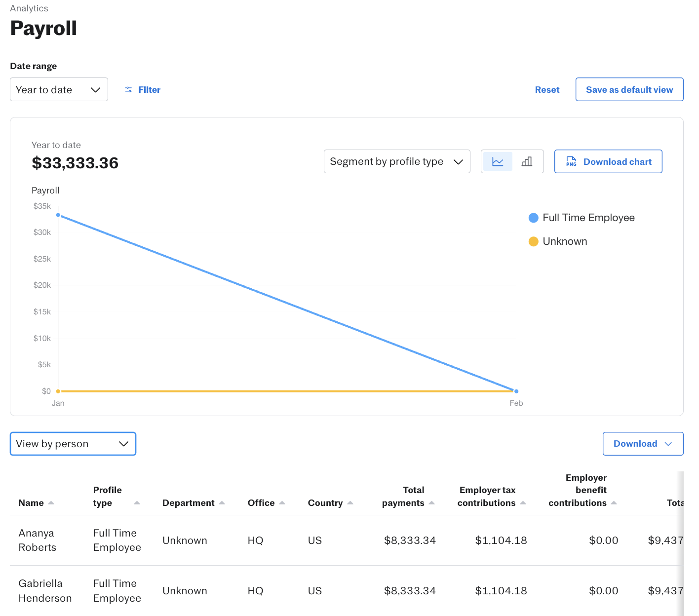Sort by Total payments arrow

432,503
